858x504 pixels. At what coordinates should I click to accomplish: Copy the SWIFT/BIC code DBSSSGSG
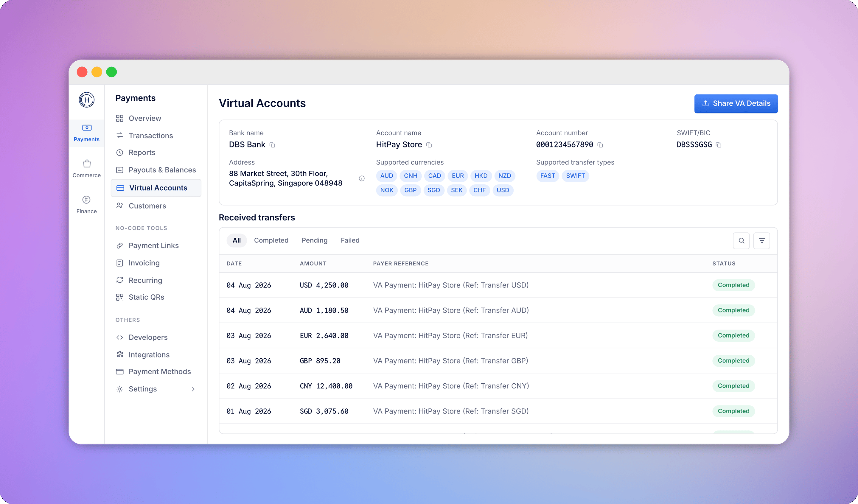coord(718,145)
